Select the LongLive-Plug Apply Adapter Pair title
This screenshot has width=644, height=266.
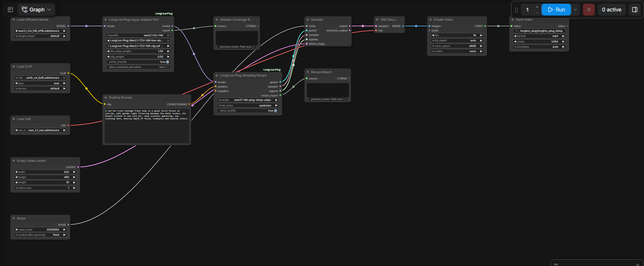(x=134, y=20)
